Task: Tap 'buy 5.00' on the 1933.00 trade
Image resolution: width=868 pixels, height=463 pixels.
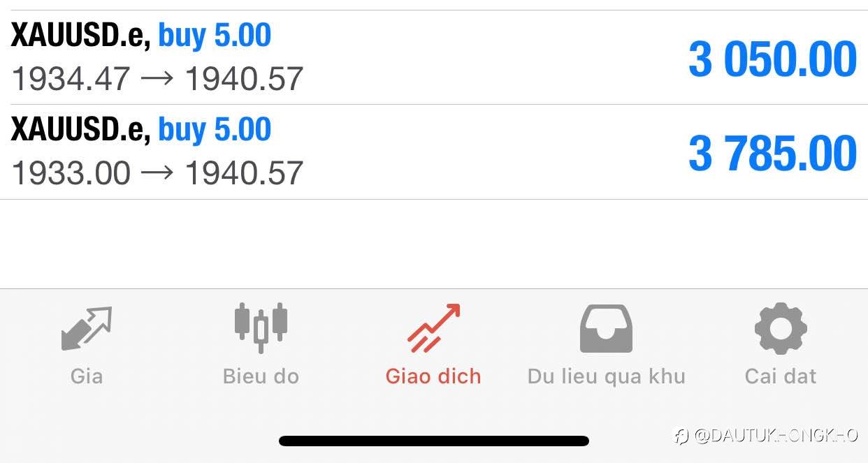Action: (215, 130)
